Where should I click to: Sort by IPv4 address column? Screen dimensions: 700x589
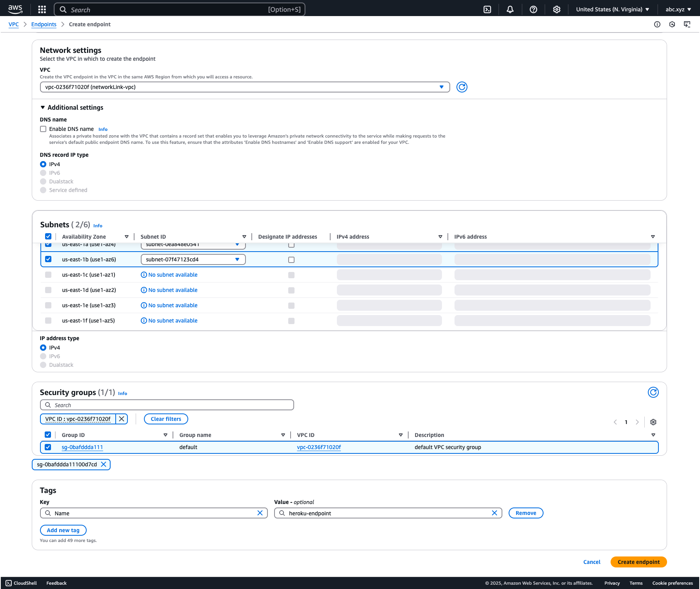[x=440, y=237]
